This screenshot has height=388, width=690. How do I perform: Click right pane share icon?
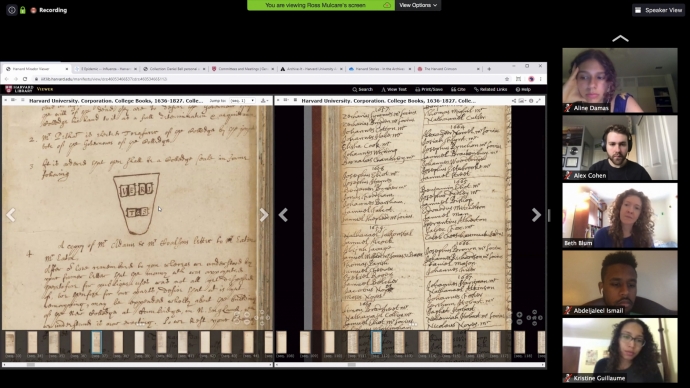(514, 101)
